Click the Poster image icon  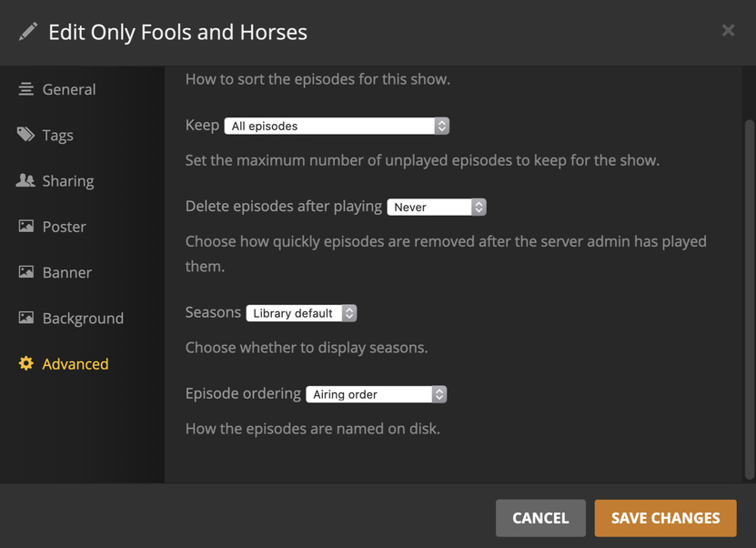[x=25, y=226]
